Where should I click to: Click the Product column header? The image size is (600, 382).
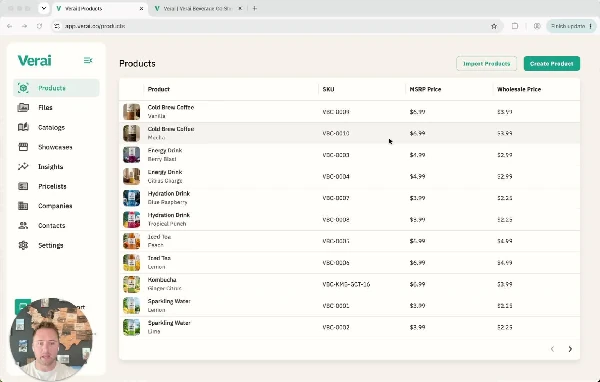(158, 89)
